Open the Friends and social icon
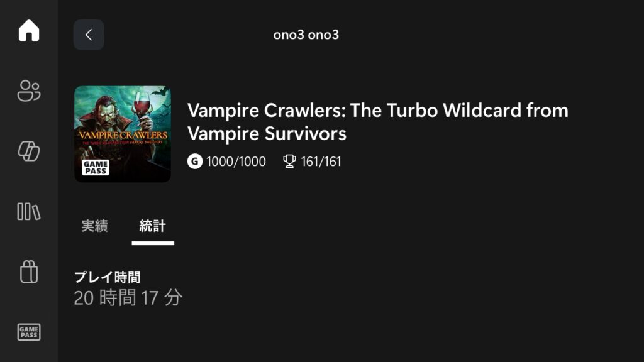The image size is (644, 362). (x=29, y=91)
